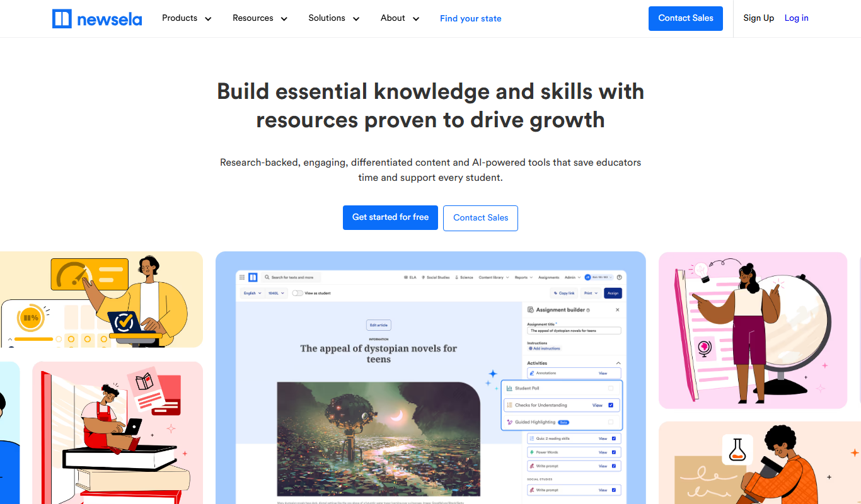Click the Copy link icon

point(555,293)
